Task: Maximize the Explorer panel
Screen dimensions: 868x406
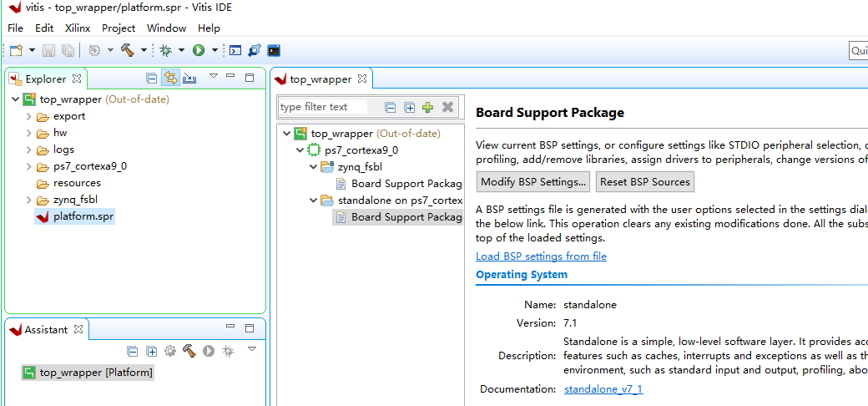Action: [x=249, y=78]
